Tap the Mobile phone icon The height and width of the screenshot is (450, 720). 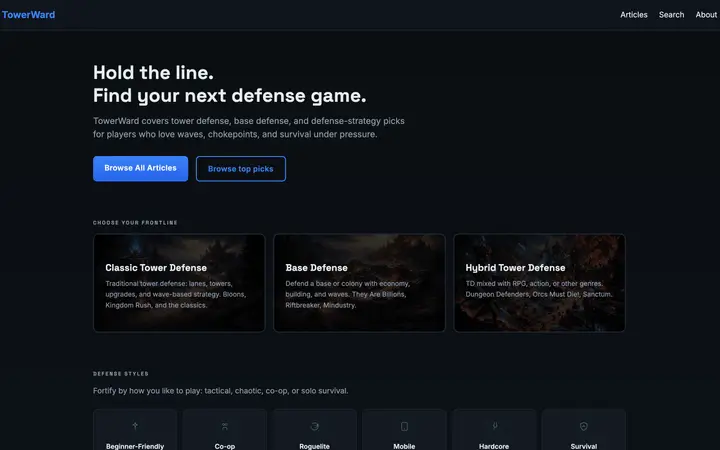pyautogui.click(x=404, y=426)
